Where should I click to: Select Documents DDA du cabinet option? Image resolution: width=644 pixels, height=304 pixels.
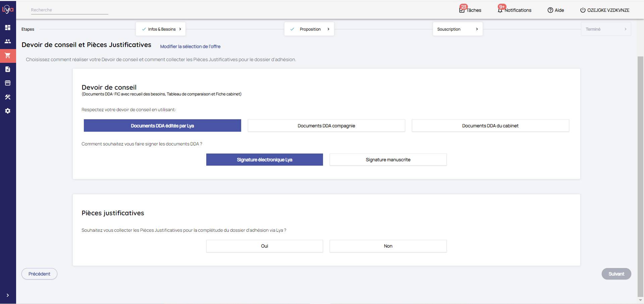tap(490, 126)
